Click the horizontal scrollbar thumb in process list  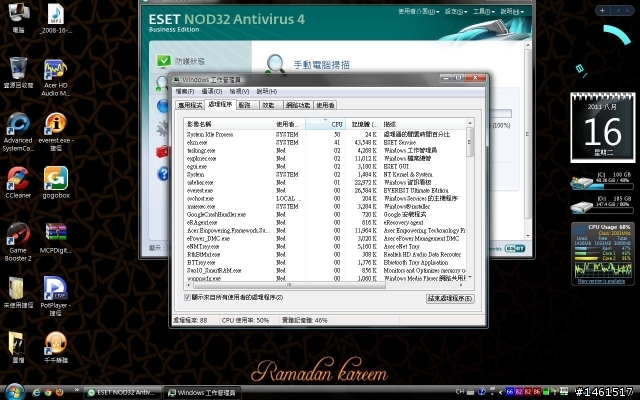coord(289,285)
